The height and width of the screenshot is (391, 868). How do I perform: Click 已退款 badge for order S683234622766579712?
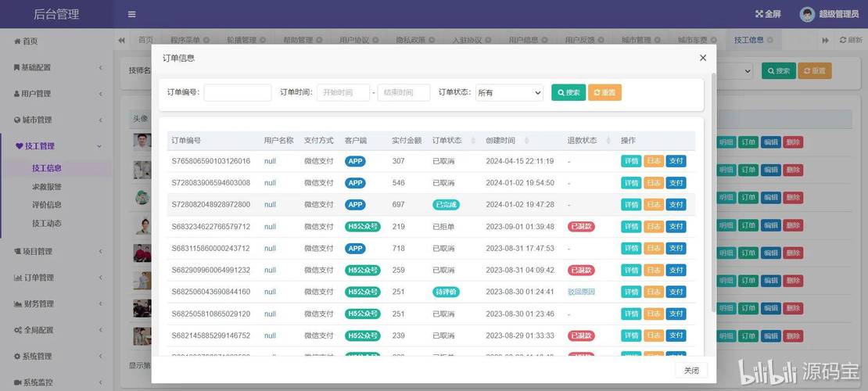(x=581, y=227)
